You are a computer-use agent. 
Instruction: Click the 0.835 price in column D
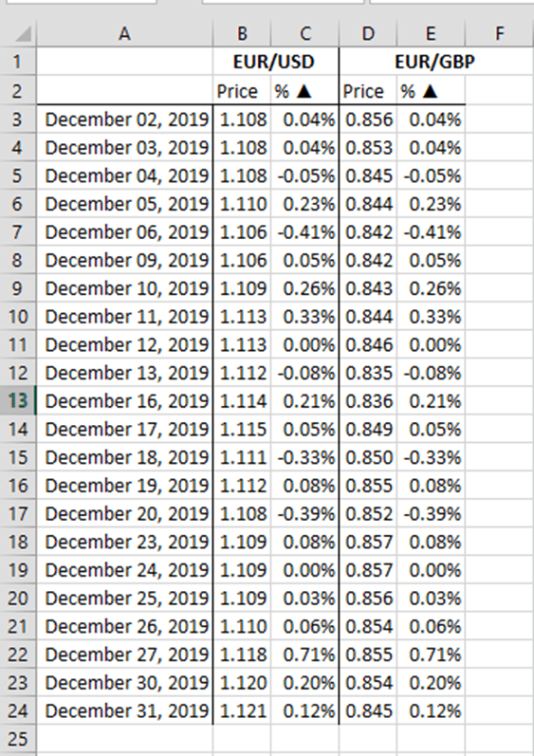coord(368,373)
